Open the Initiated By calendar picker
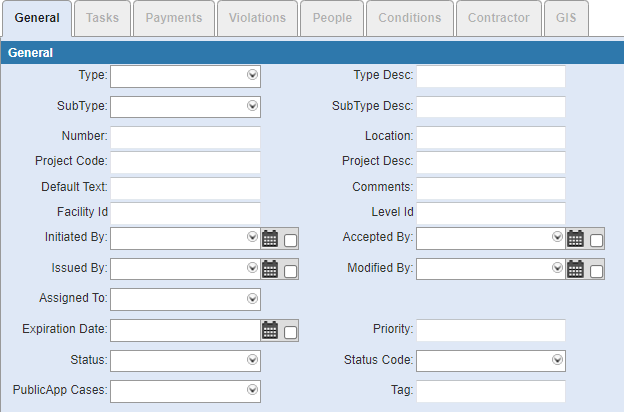 pyautogui.click(x=270, y=238)
